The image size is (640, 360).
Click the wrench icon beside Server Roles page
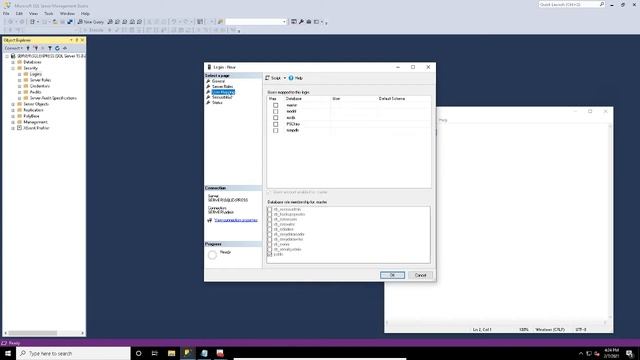tap(208, 87)
